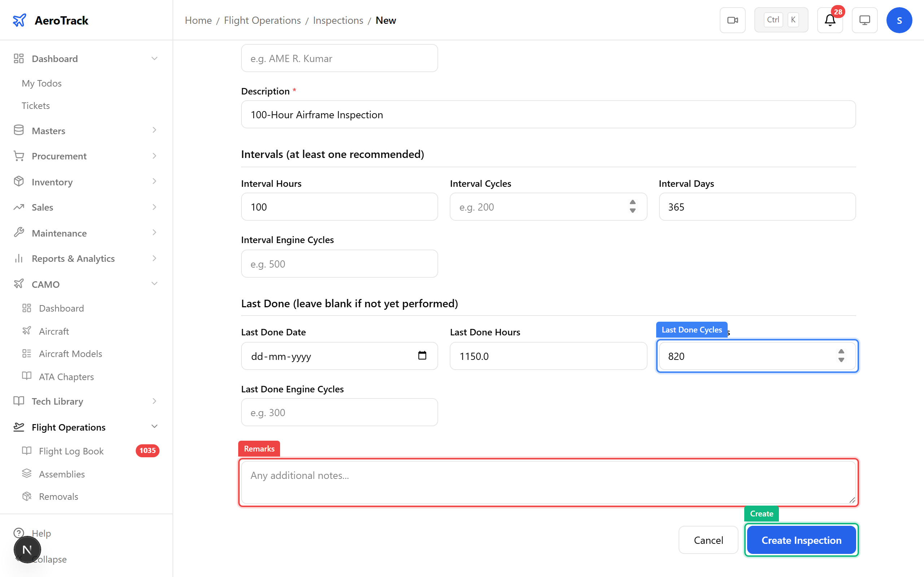
Task: Click the Maintenance wrench icon
Action: tap(19, 232)
